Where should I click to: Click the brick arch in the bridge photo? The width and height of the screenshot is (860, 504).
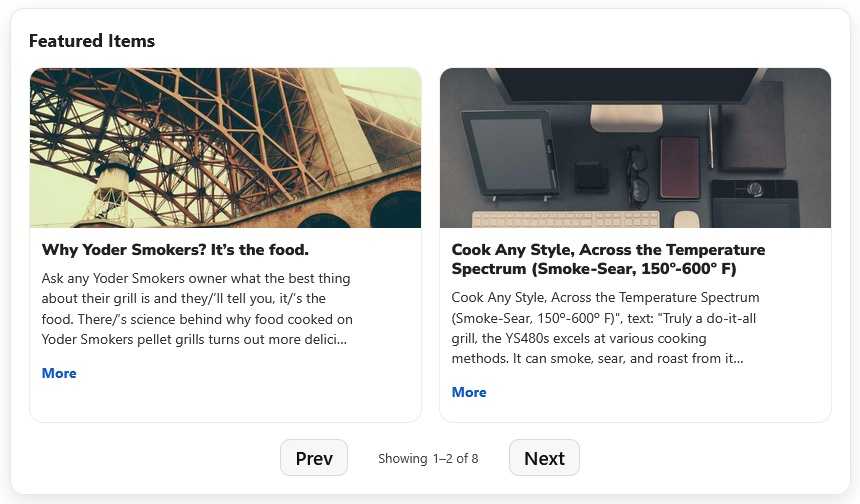[x=395, y=209]
